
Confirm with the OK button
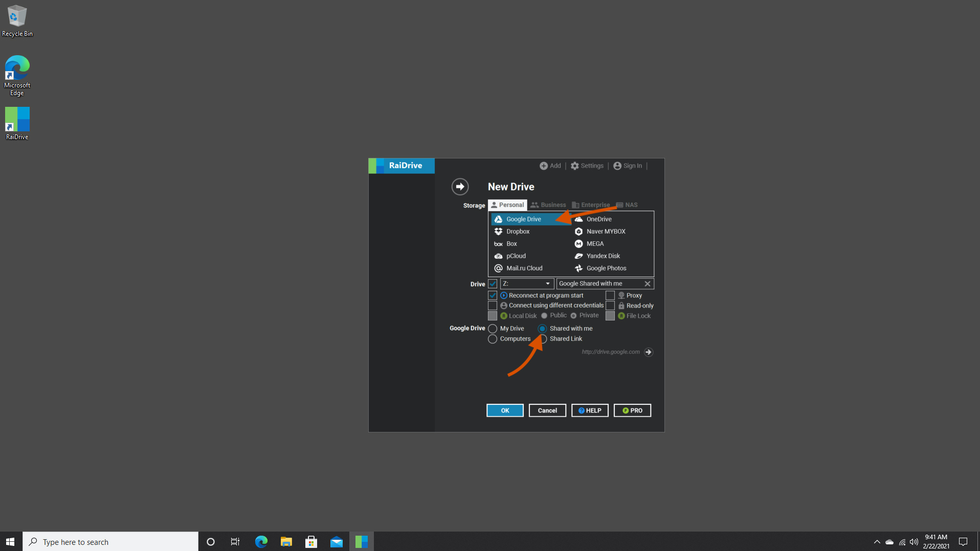[x=504, y=410]
